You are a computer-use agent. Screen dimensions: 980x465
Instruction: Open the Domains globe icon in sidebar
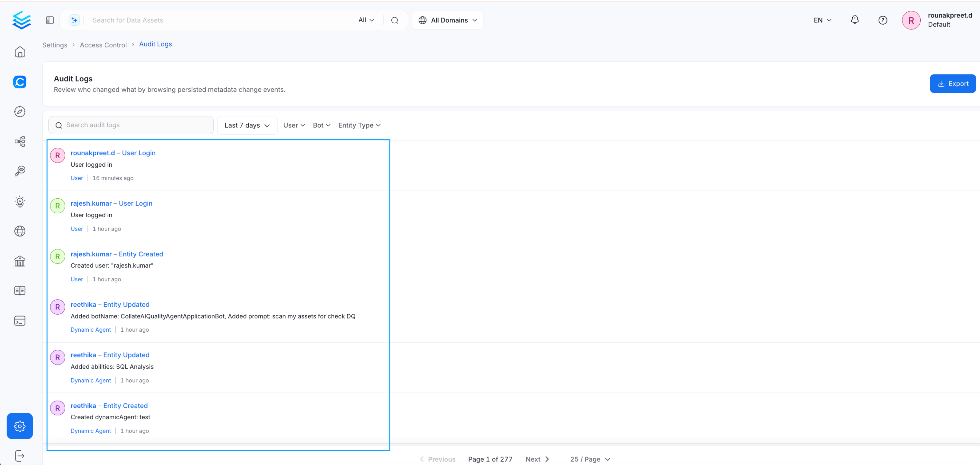[x=20, y=231]
